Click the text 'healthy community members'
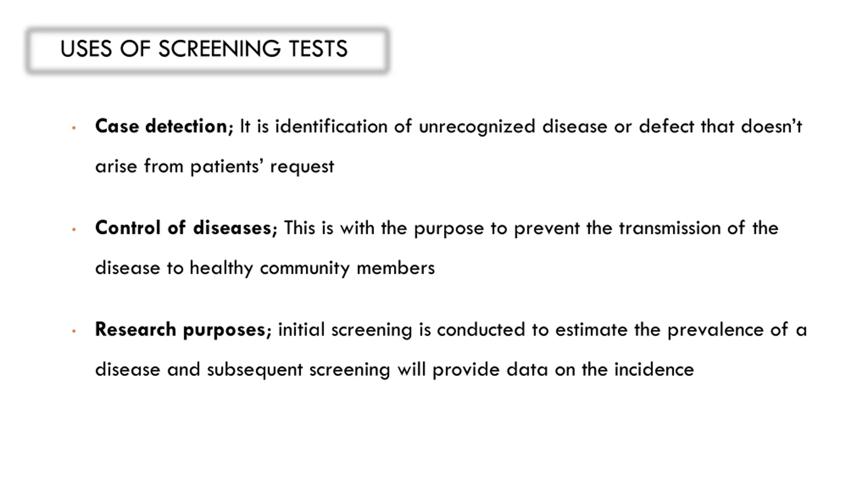 click(x=312, y=268)
